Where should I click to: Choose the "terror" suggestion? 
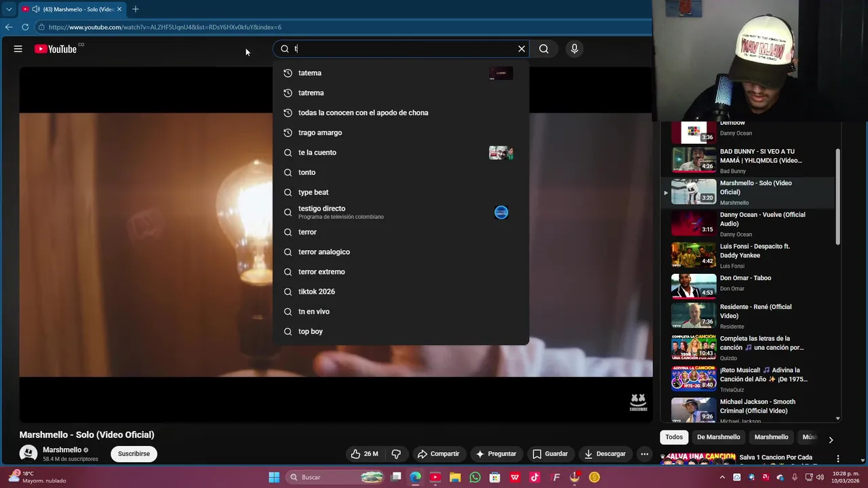tap(401, 232)
